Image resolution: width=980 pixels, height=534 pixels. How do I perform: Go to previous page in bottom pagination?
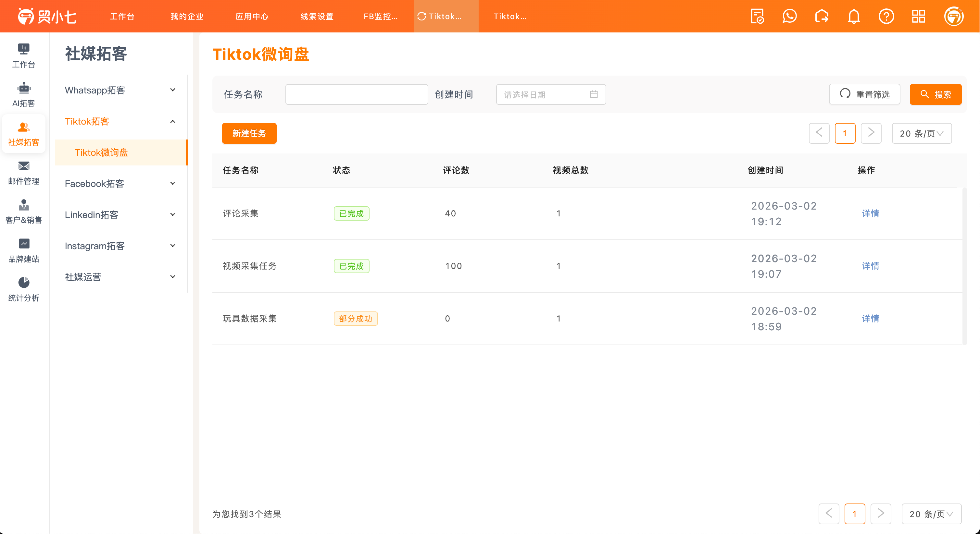point(829,514)
